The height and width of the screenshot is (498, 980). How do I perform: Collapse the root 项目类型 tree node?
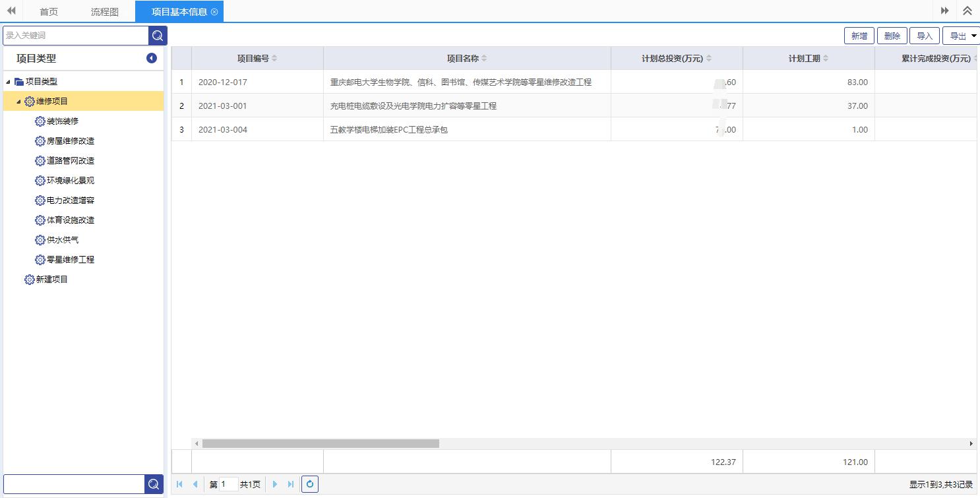(x=8, y=82)
